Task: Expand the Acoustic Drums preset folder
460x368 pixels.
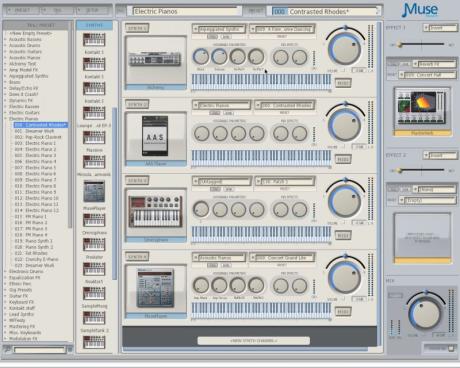Action: [x=5, y=45]
